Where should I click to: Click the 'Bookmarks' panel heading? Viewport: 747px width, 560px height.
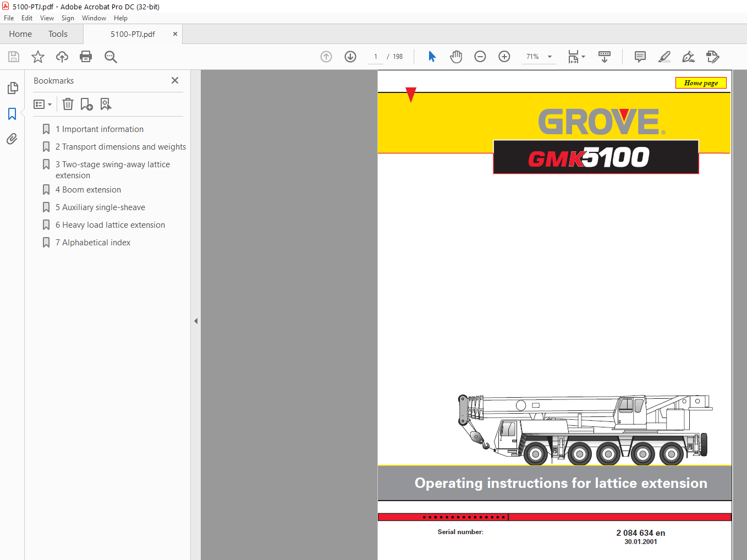53,81
